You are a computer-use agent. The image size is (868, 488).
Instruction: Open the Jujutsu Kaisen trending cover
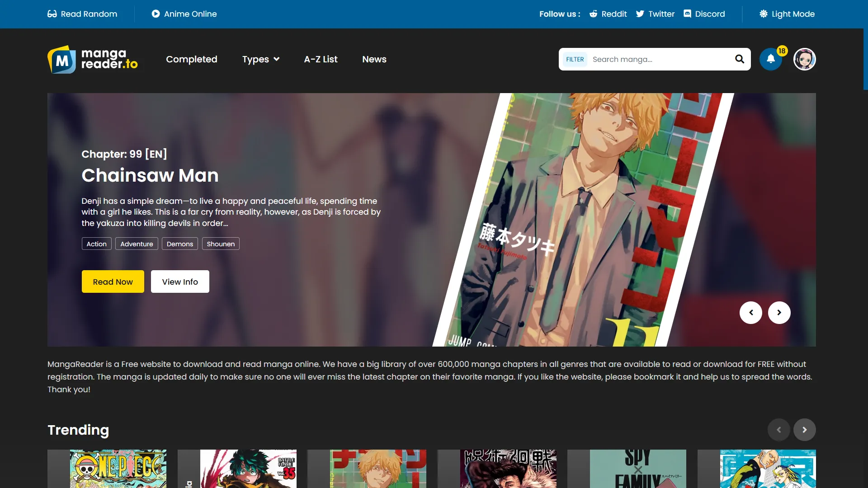508,469
